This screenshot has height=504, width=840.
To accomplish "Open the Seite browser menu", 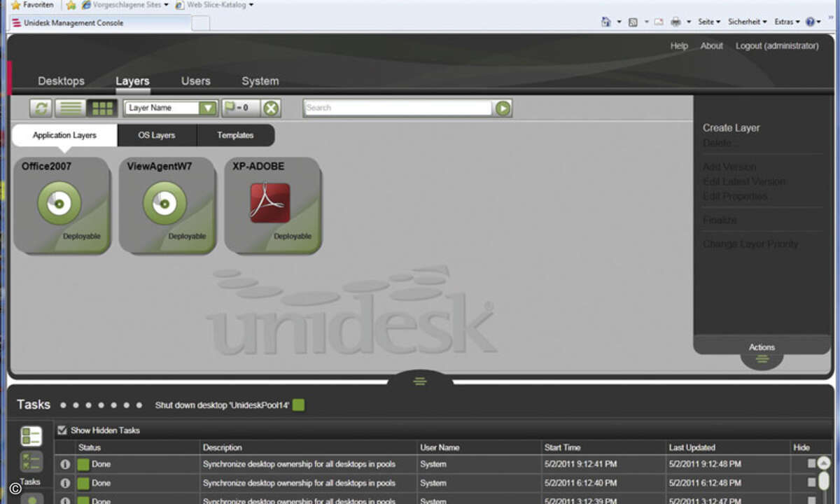I will point(709,22).
